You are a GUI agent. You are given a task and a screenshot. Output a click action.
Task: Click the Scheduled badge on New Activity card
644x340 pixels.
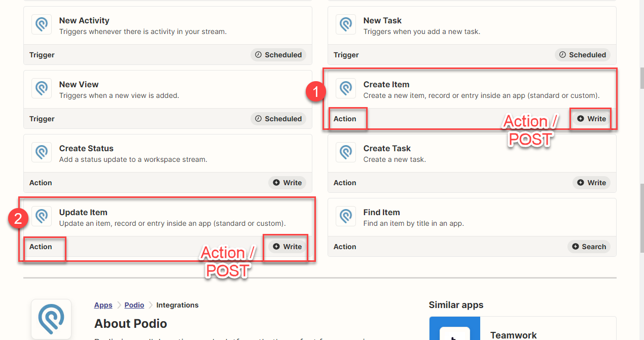click(278, 55)
